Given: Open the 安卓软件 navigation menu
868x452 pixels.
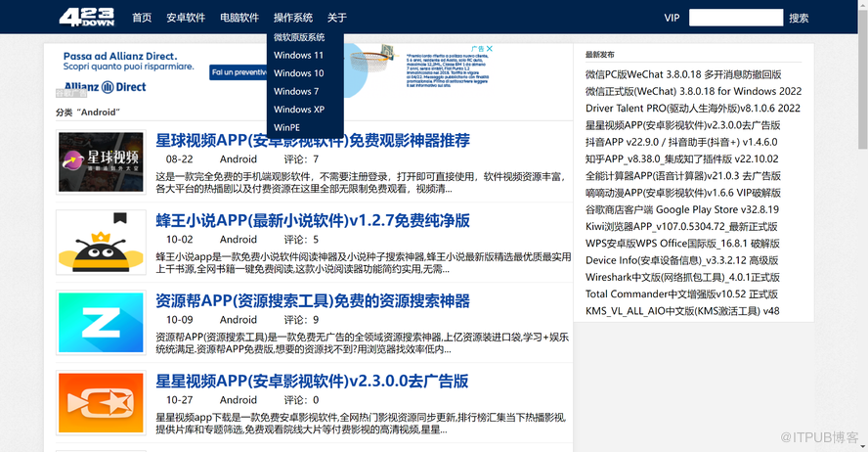Looking at the screenshot, I should 186,18.
